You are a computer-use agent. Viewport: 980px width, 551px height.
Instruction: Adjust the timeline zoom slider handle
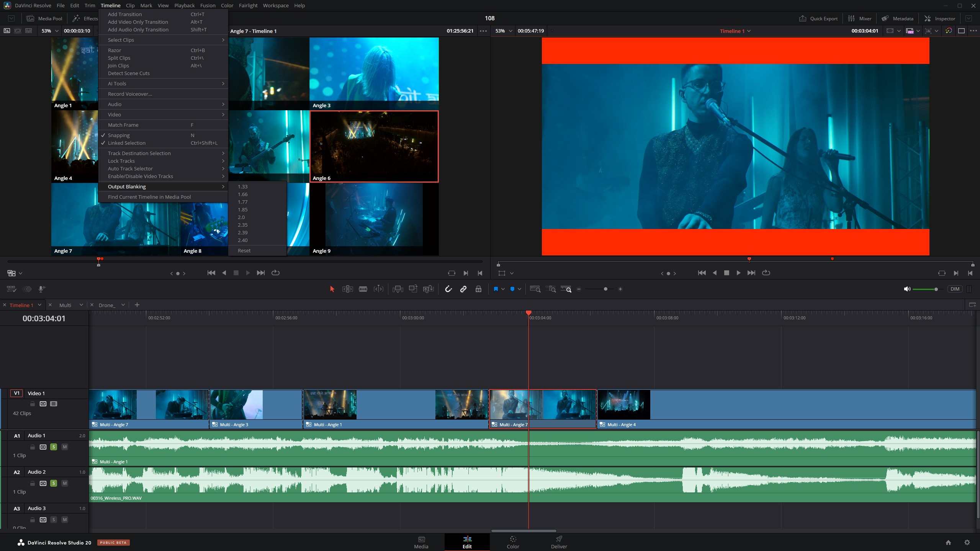[605, 289]
